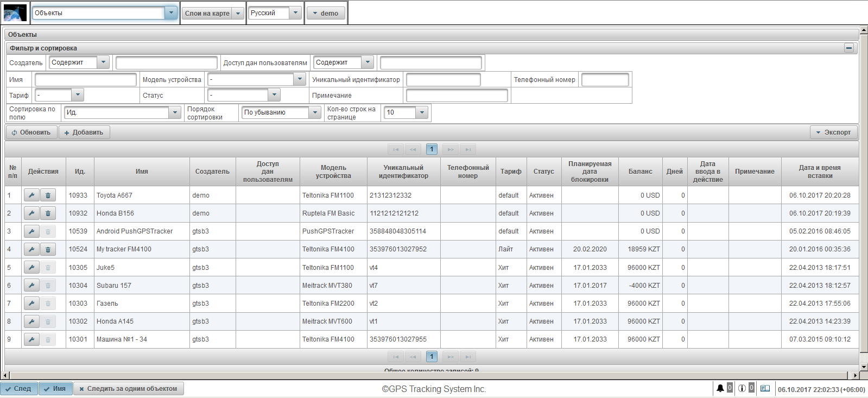Click the Добавить button
Screen dimensions: 868x398
tap(84, 132)
